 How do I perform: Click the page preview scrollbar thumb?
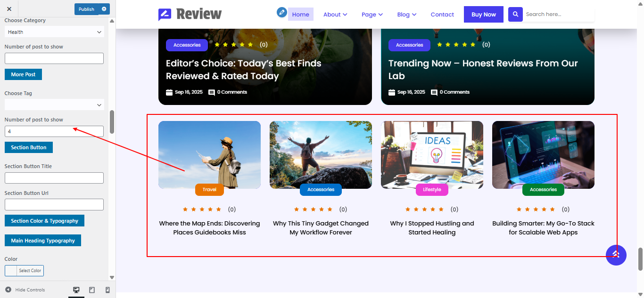(x=640, y=259)
